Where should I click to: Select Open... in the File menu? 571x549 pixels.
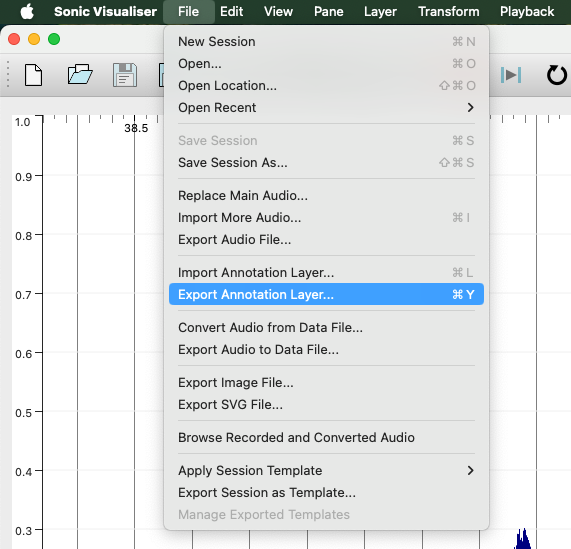click(x=326, y=64)
